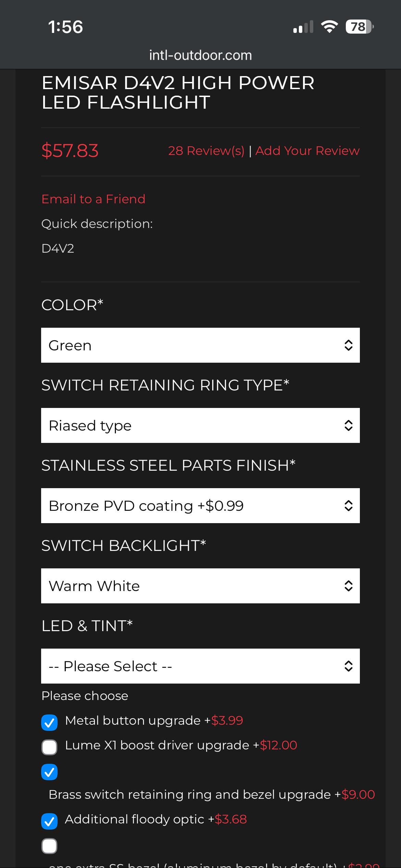The height and width of the screenshot is (868, 401).
Task: Check the extra SS bezel checkbox
Action: (x=49, y=846)
